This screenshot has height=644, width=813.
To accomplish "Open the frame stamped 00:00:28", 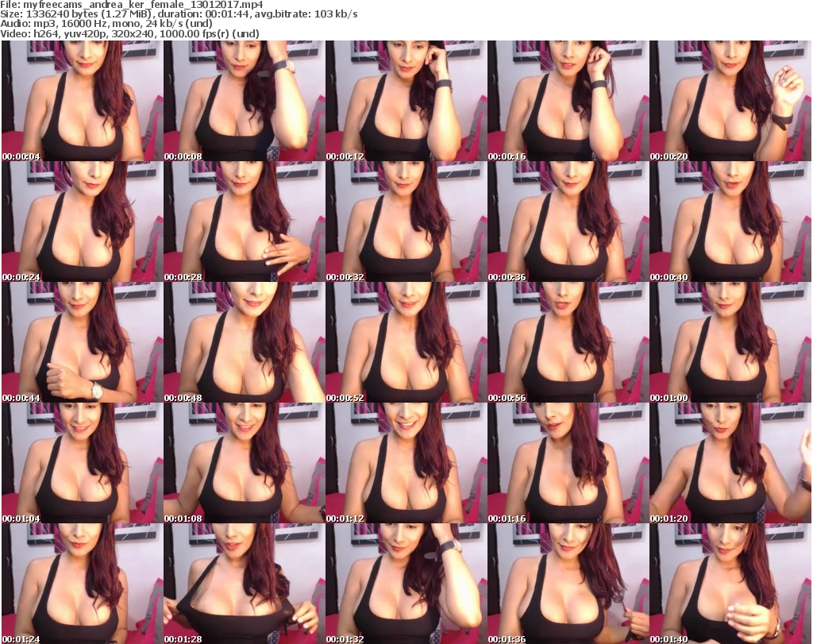I will point(245,222).
